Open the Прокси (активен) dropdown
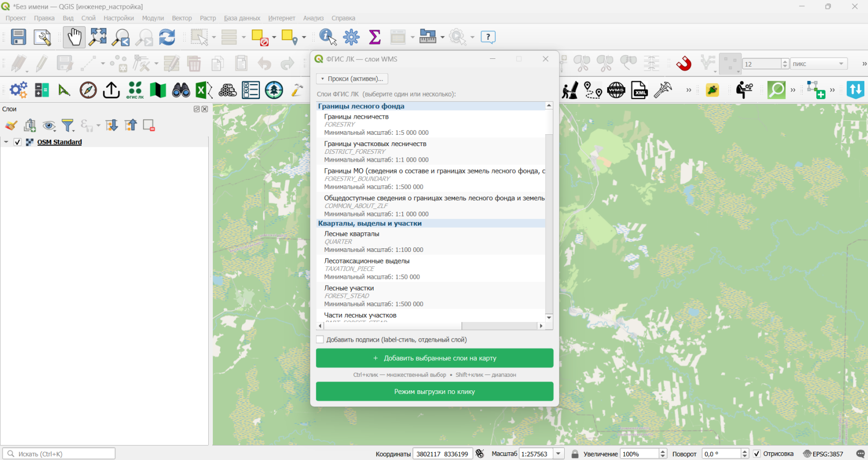Viewport: 868px width, 460px height. click(352, 78)
